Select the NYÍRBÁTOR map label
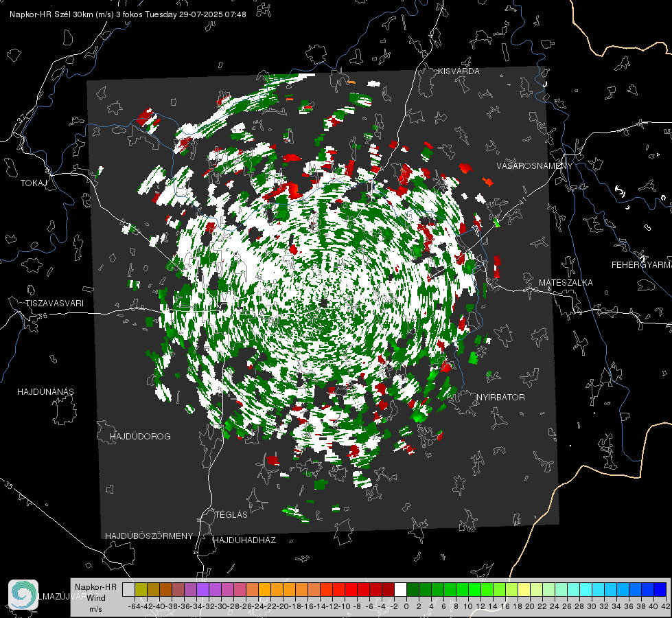Screen dimensions: 672x618 pyautogui.click(x=500, y=397)
